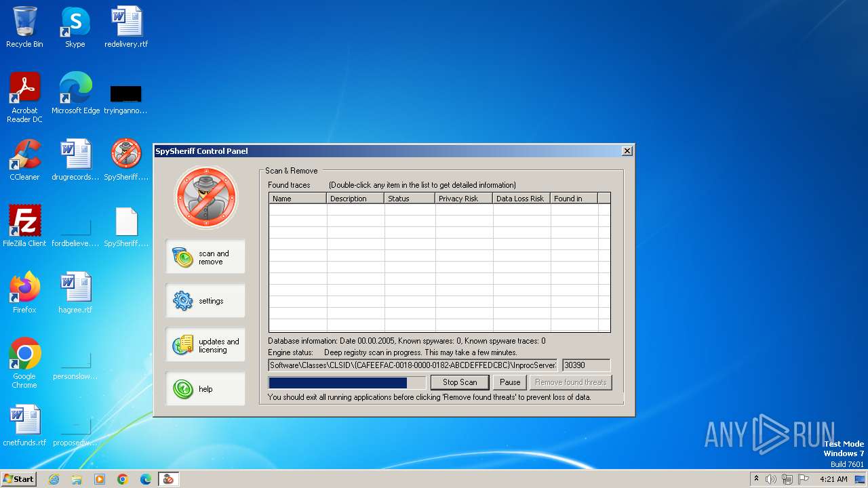
Task: Launch FileZilla Client shortcut
Action: pos(24,226)
